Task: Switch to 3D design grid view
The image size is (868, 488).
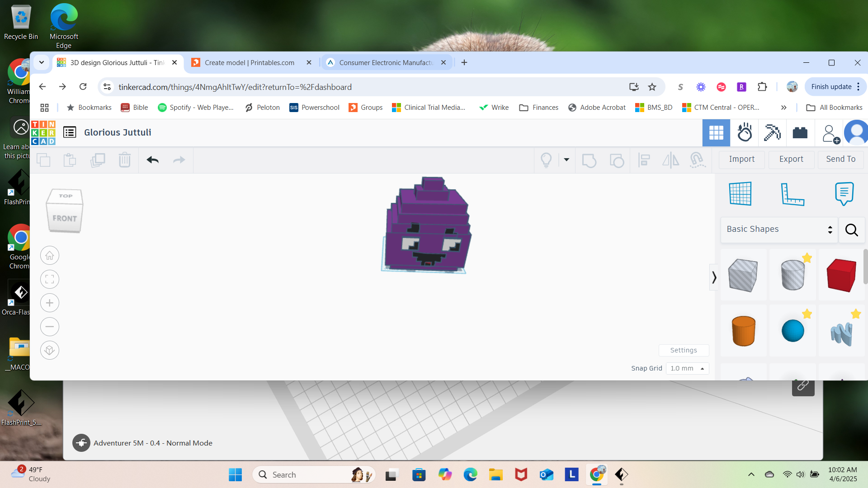Action: coord(716,133)
